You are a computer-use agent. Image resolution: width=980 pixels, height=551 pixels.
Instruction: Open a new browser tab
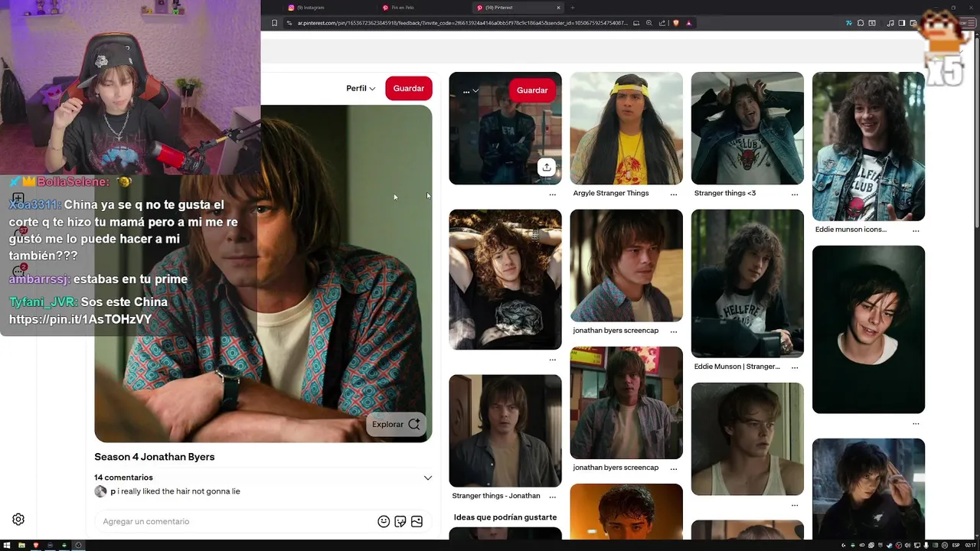(572, 8)
